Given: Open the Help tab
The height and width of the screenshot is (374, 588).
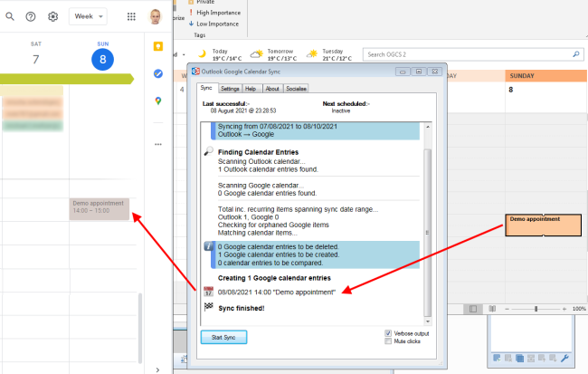Looking at the screenshot, I should coord(251,89).
